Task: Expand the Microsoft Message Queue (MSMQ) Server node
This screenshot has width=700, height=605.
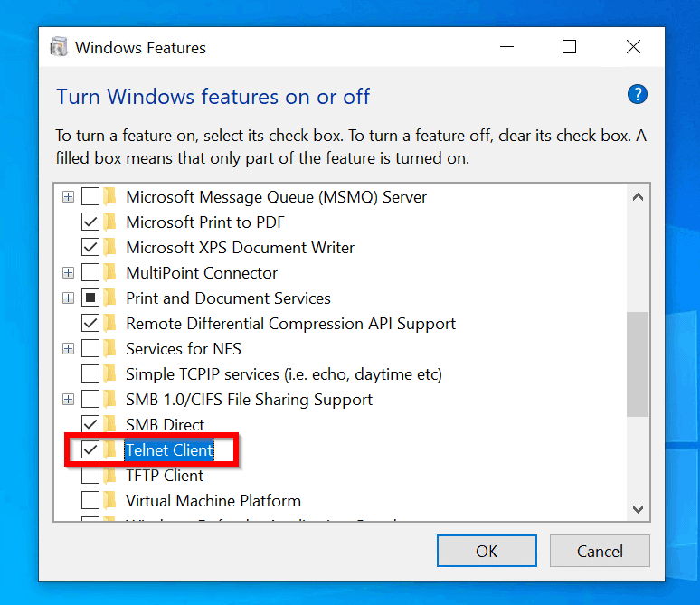Action: coord(68,196)
